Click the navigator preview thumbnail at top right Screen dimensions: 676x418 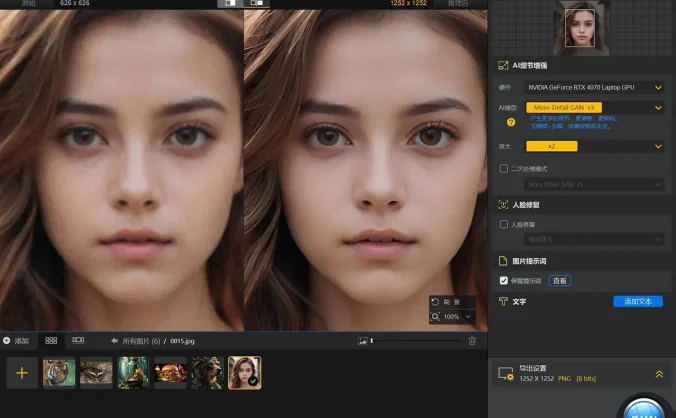[x=579, y=28]
